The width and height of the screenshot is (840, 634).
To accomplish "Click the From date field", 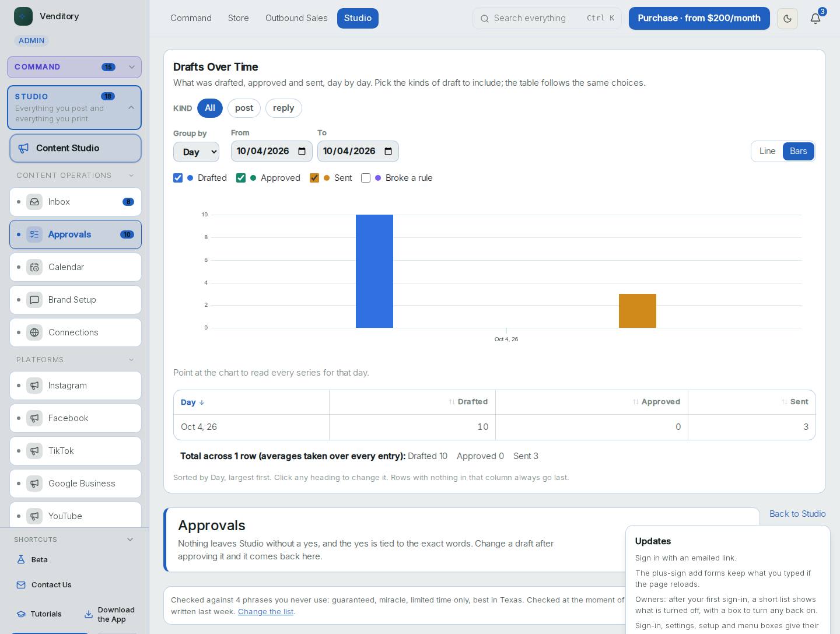I will (x=272, y=151).
